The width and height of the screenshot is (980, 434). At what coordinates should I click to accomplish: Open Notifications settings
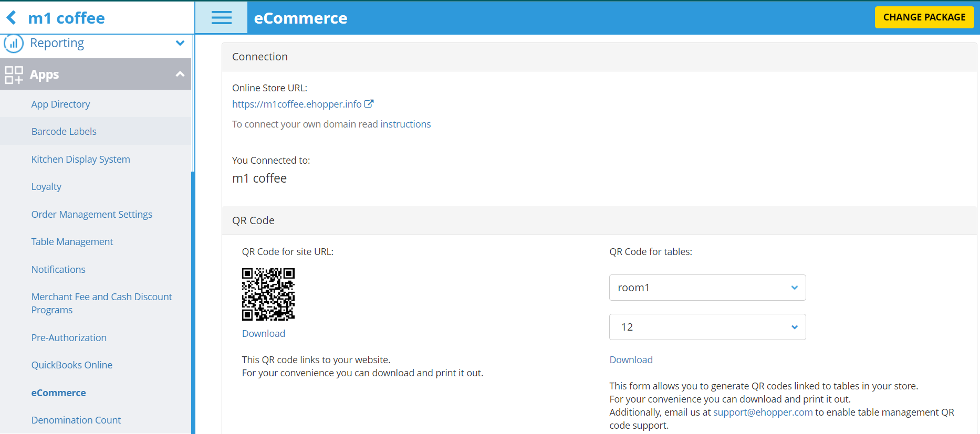click(58, 269)
